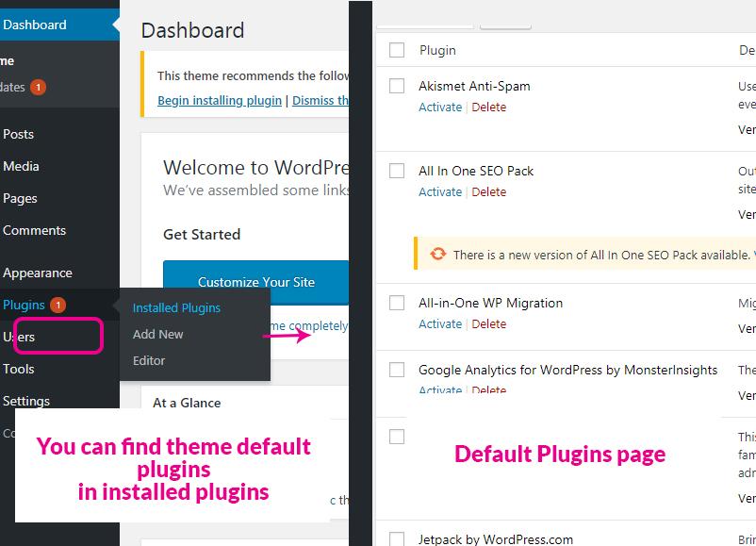The image size is (756, 546).
Task: Check the Google Analytics MonsterInsights checkbox
Action: [397, 370]
